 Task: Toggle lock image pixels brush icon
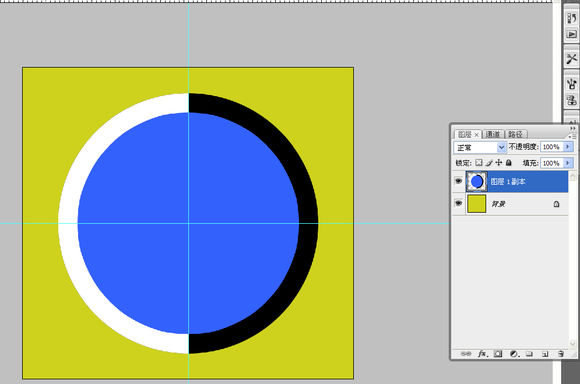(489, 162)
